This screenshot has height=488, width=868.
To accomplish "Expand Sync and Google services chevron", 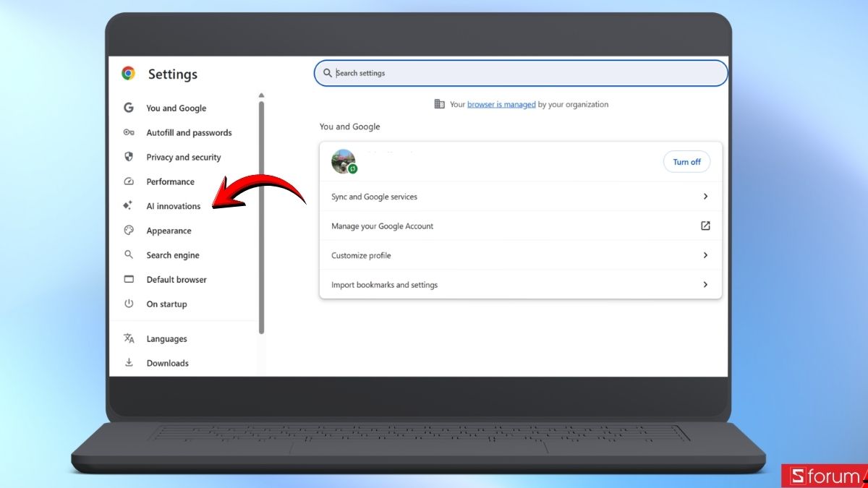I will (705, 197).
